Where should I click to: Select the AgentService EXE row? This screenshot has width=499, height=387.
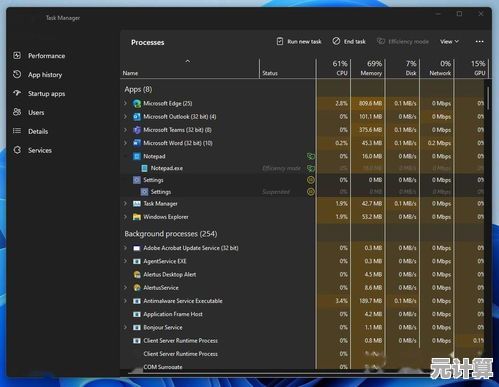click(302, 261)
